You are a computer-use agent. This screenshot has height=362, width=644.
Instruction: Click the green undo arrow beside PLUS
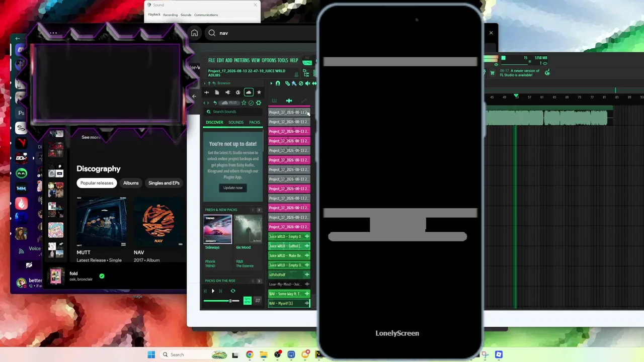215,103
